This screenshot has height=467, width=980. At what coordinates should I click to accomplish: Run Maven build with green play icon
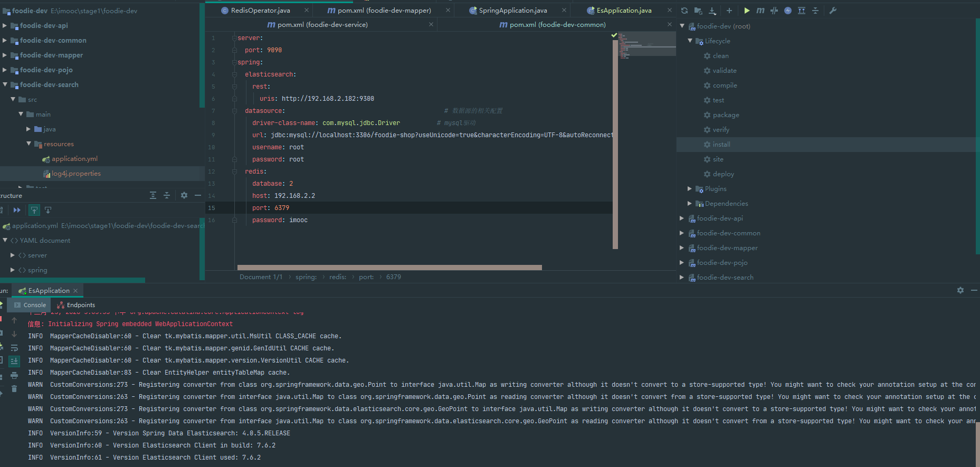tap(747, 11)
